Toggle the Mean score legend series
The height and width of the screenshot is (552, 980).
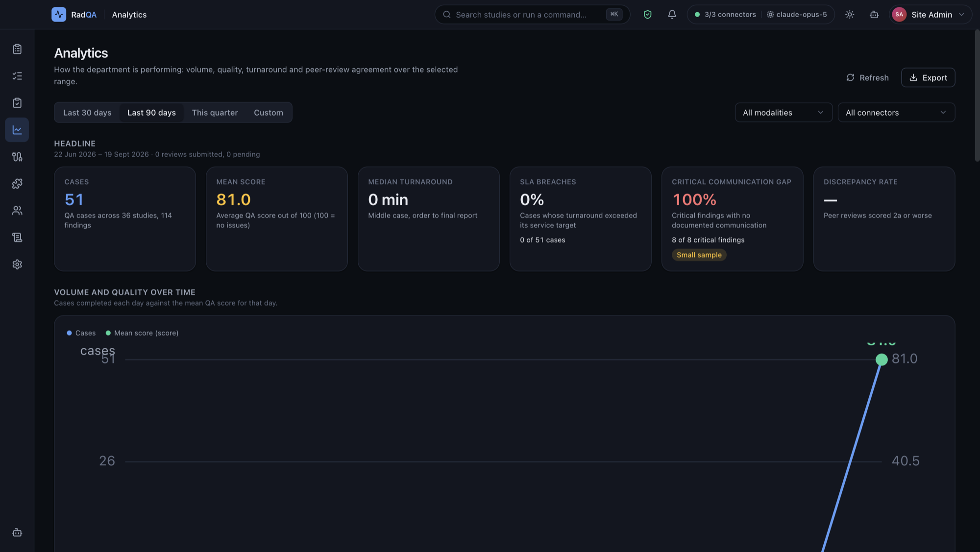(x=142, y=333)
